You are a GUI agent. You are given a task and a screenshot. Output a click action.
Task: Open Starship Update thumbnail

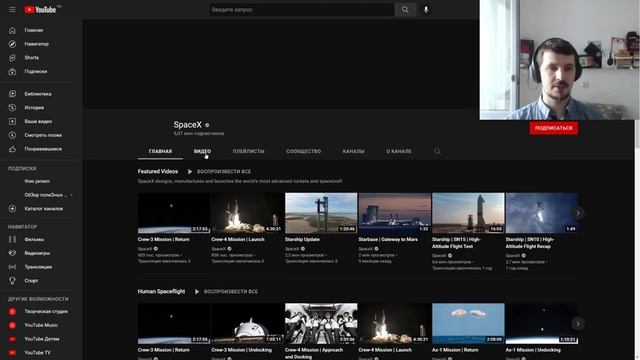[321, 213]
